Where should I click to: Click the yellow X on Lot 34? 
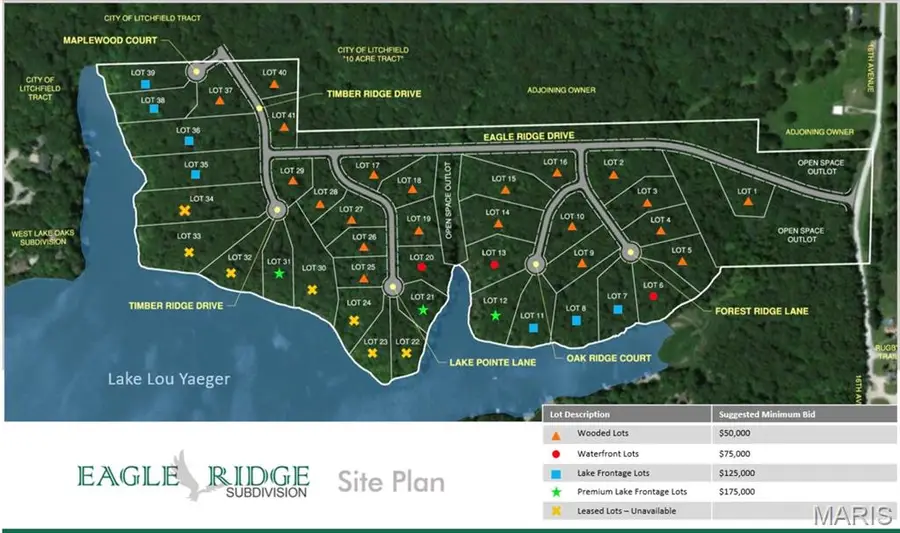coord(185,210)
